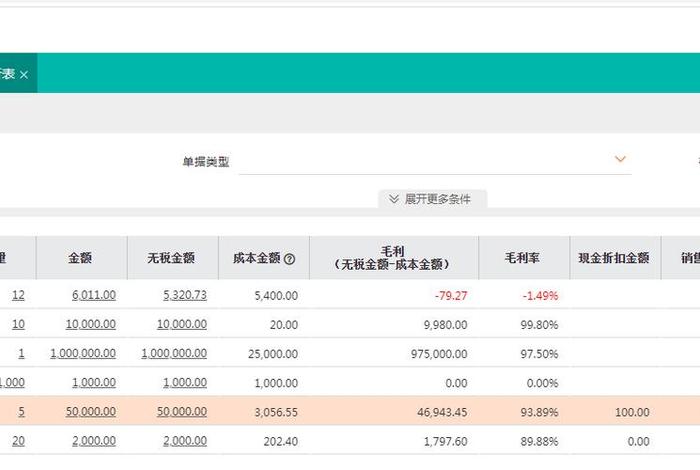The width and height of the screenshot is (700, 470).
Task: Open the 无税金额 link in the 89.88% row
Action: click(185, 441)
